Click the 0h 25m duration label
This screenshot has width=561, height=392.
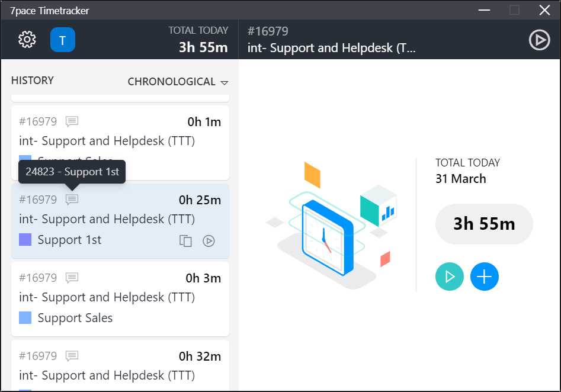pos(200,200)
